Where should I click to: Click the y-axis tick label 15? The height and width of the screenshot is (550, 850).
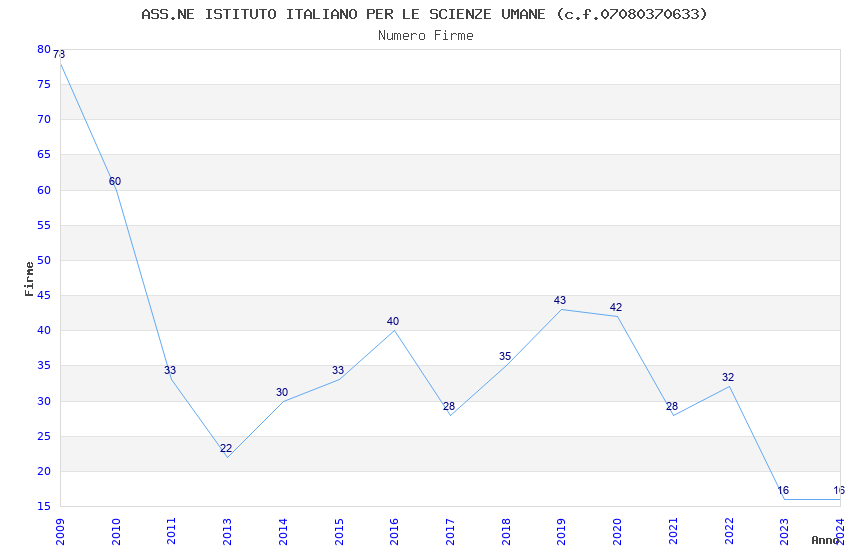tap(43, 506)
